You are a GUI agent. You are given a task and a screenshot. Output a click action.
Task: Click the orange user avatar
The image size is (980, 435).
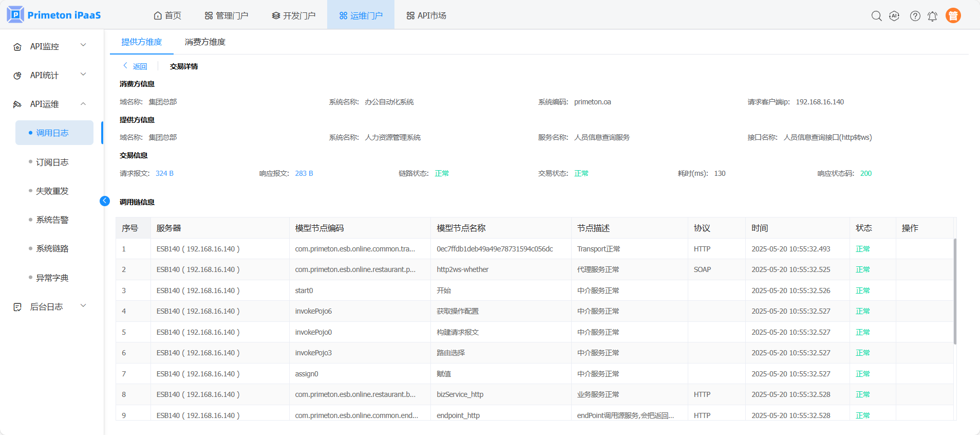pyautogui.click(x=953, y=16)
